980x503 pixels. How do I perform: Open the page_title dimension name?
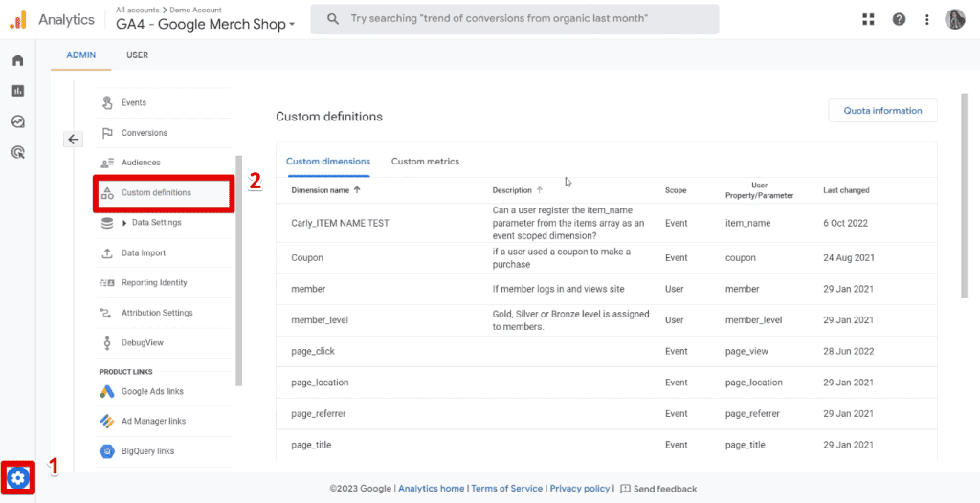[311, 445]
